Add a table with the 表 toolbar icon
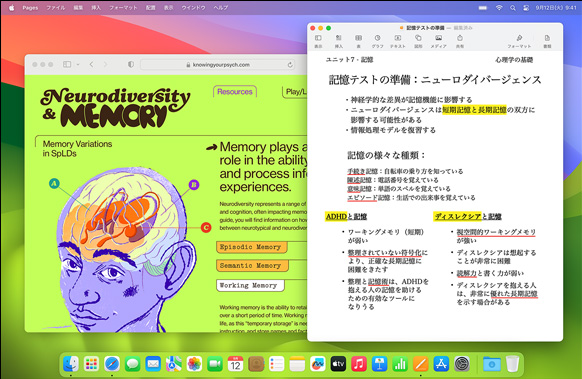The image size is (582, 379). [358, 41]
